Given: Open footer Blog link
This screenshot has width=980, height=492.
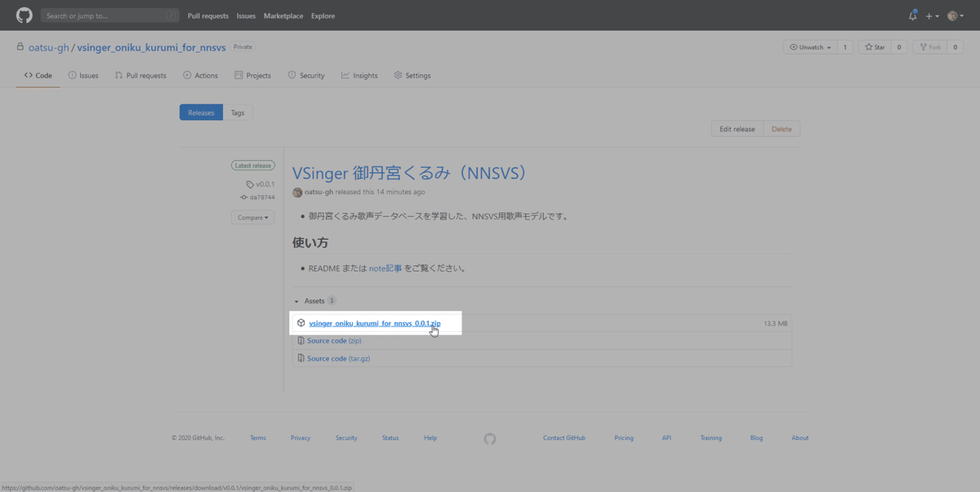Looking at the screenshot, I should pyautogui.click(x=756, y=438).
